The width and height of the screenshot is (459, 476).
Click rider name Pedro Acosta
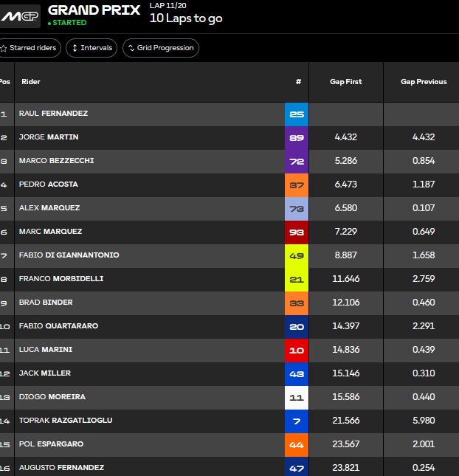point(48,184)
